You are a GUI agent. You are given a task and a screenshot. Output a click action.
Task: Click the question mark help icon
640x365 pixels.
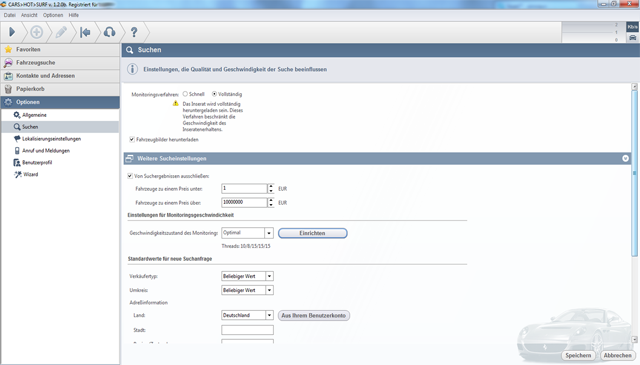tap(134, 32)
